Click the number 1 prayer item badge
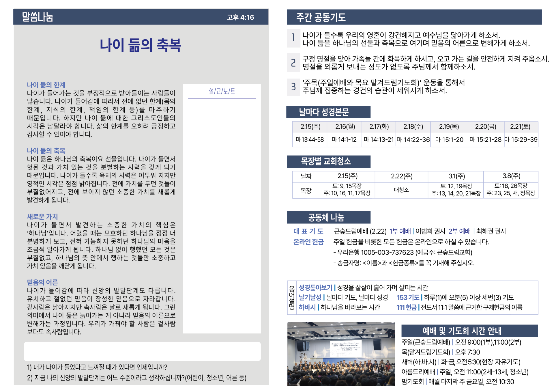This screenshot has height=392, width=554. [x=293, y=38]
